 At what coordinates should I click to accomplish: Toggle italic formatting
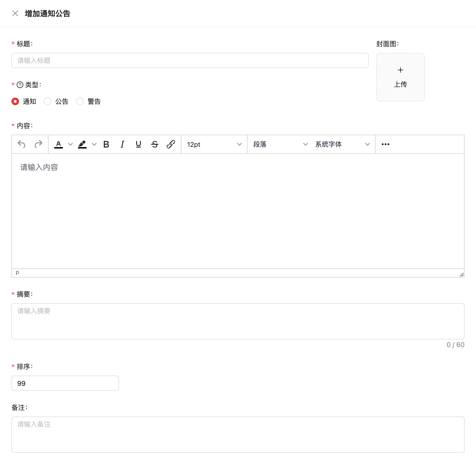(122, 144)
